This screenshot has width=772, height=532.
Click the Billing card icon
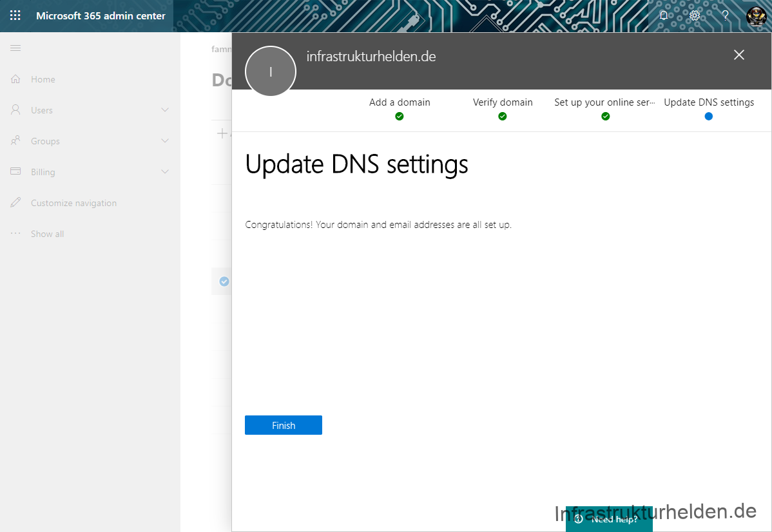[x=15, y=171]
